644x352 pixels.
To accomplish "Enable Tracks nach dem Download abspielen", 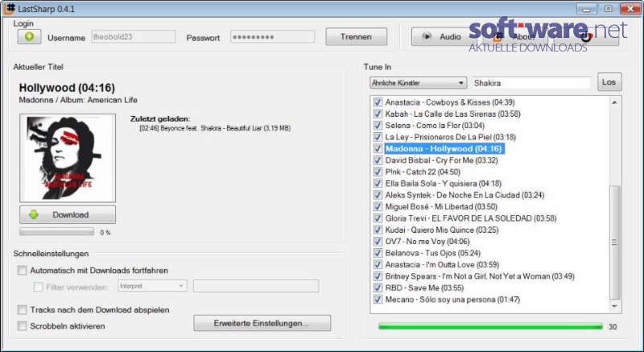I will (x=22, y=309).
